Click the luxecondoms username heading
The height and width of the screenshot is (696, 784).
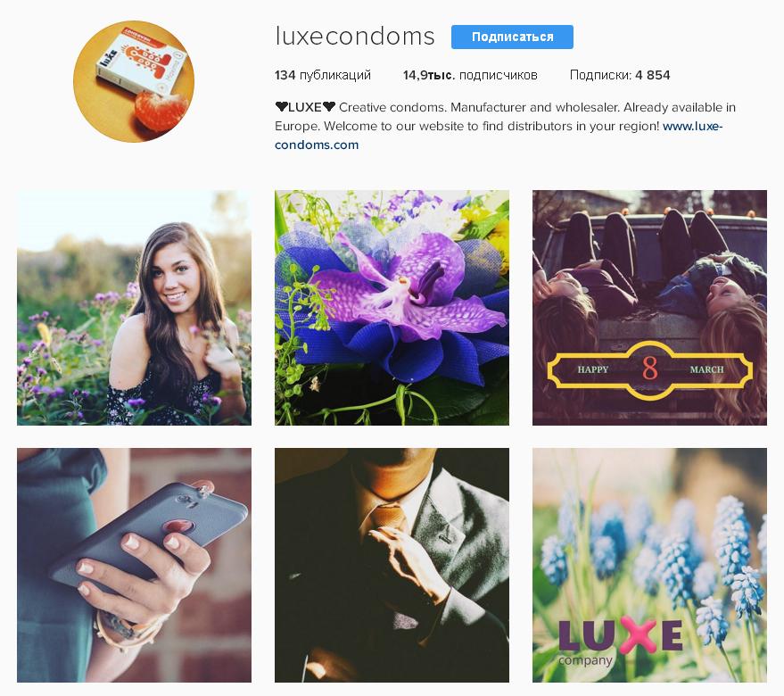pos(354,37)
